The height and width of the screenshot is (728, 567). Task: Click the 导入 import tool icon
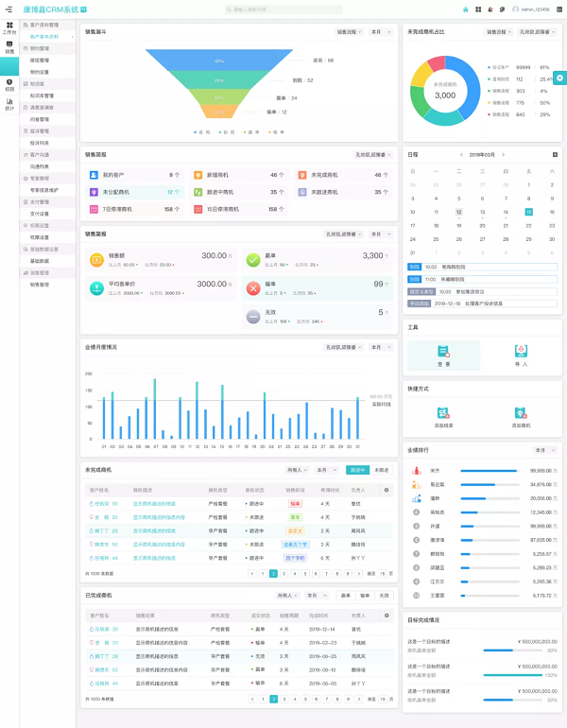pyautogui.click(x=521, y=354)
